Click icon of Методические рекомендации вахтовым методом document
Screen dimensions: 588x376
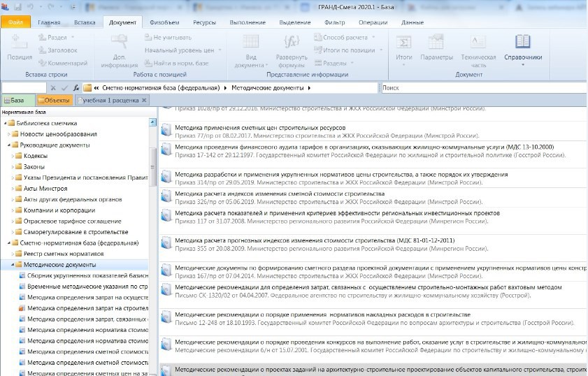166,290
